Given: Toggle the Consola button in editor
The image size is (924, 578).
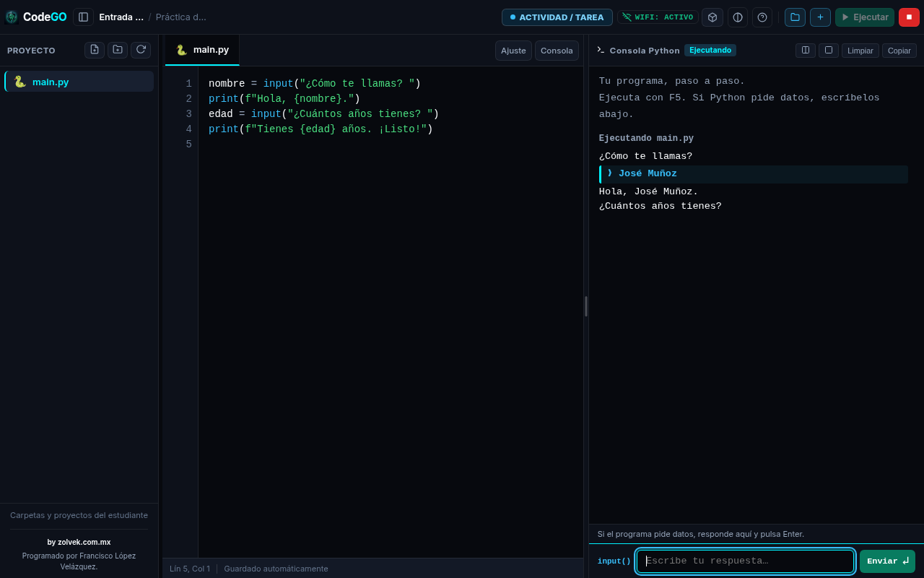Looking at the screenshot, I should point(557,51).
